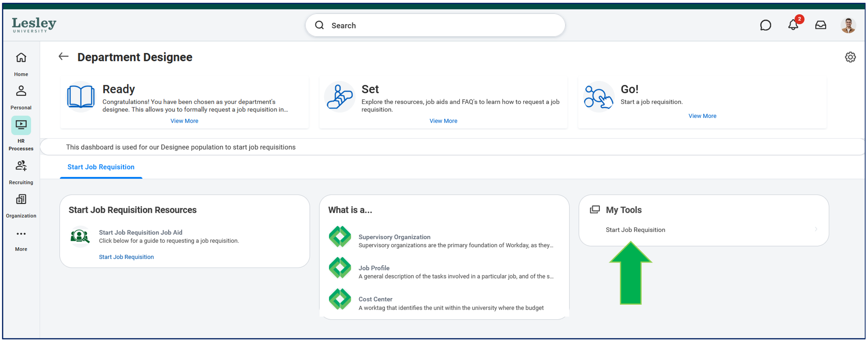Open the user profile avatar menu
Screen dimensions: 868x341
[x=848, y=25]
